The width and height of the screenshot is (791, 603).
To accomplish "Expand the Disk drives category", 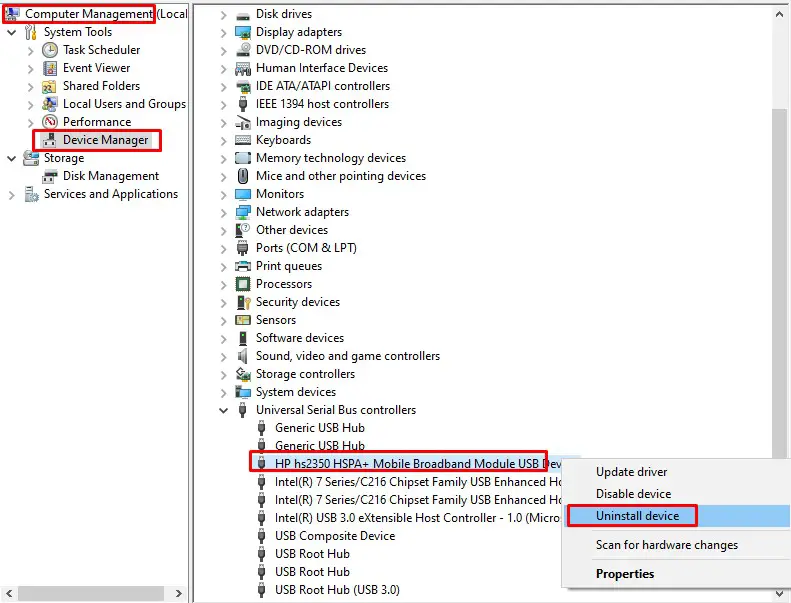I will click(223, 15).
